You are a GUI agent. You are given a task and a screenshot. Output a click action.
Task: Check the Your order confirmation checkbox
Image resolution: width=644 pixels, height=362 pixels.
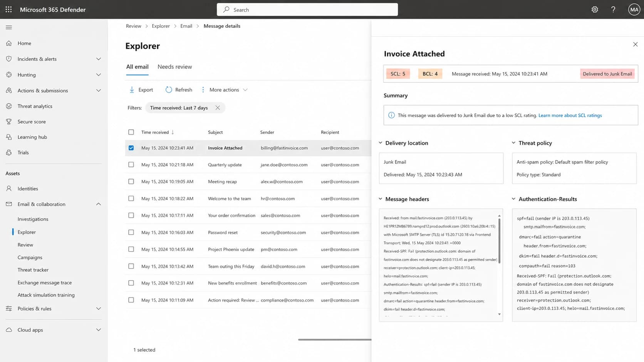tap(131, 215)
